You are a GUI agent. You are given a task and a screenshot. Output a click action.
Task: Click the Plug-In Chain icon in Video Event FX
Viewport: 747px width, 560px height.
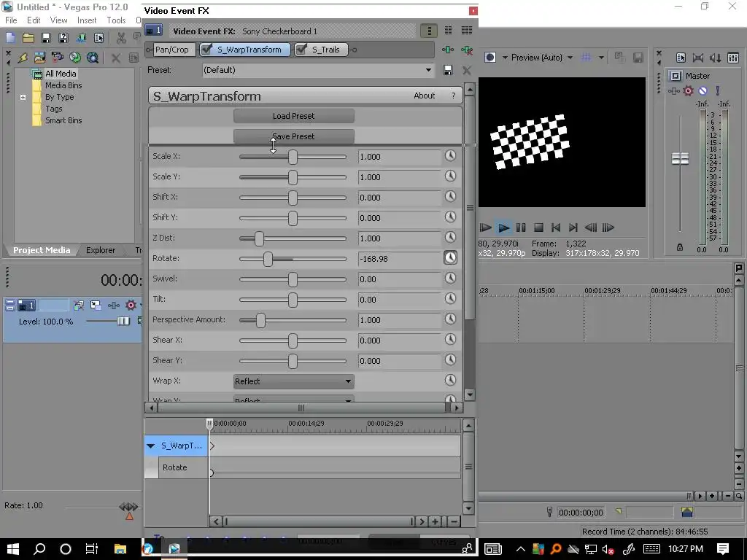click(x=448, y=50)
